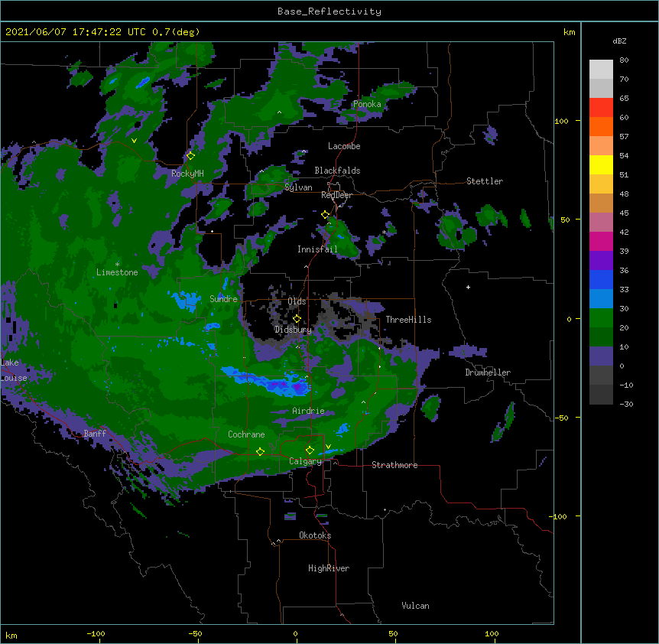Select the HighRiver label
This screenshot has width=659, height=644.
pos(329,568)
